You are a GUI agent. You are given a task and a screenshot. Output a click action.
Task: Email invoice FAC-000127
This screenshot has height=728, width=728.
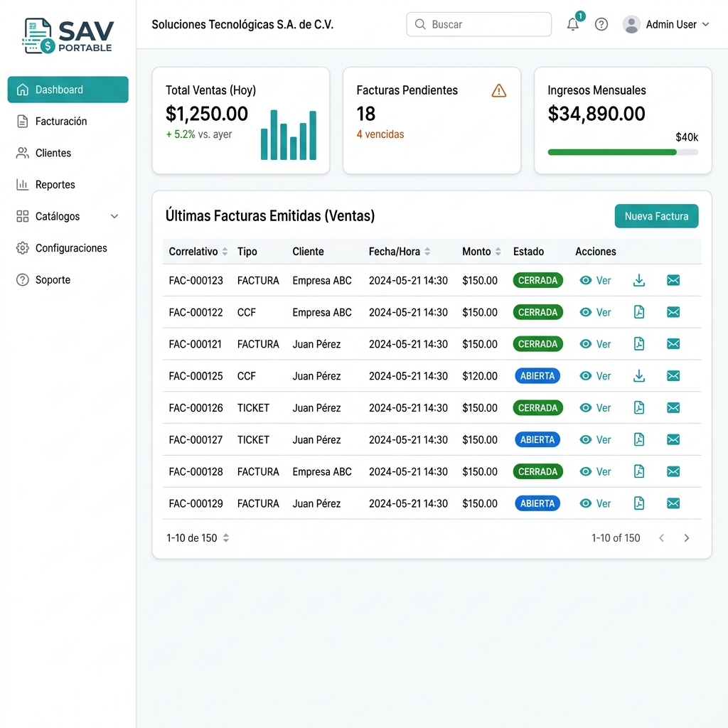click(673, 439)
